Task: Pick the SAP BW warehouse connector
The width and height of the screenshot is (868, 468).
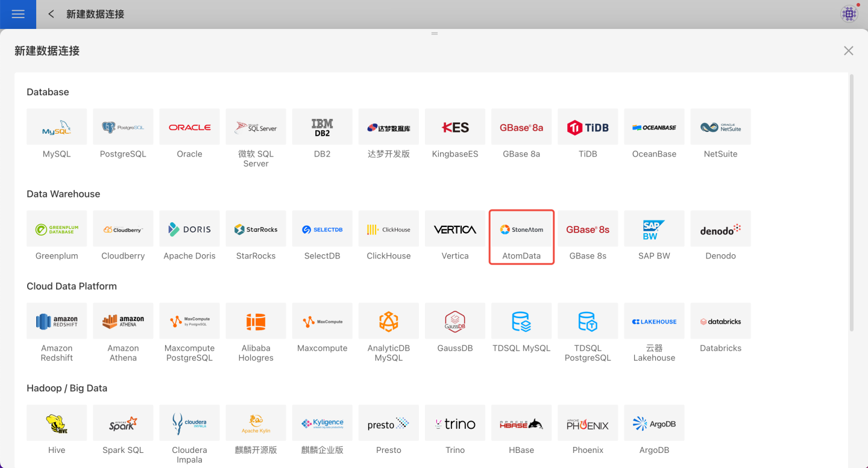Action: click(x=654, y=229)
